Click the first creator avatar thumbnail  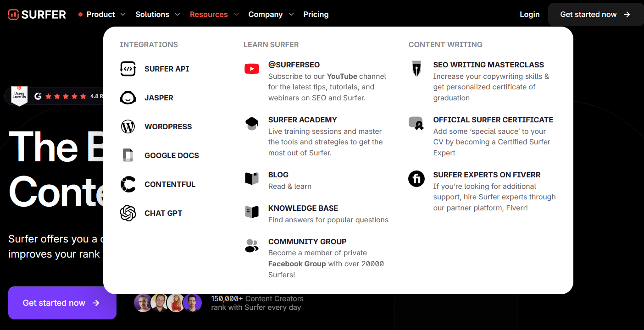coord(143,303)
